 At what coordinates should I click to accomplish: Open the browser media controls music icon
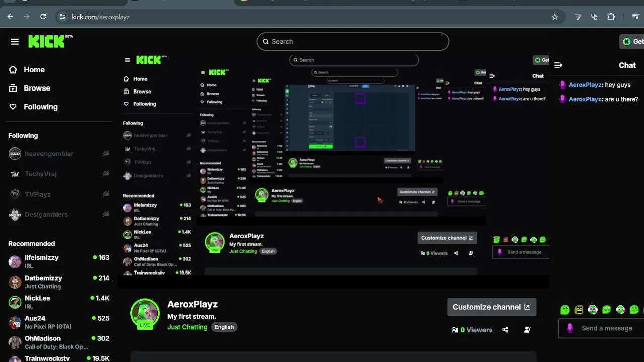pyautogui.click(x=635, y=17)
